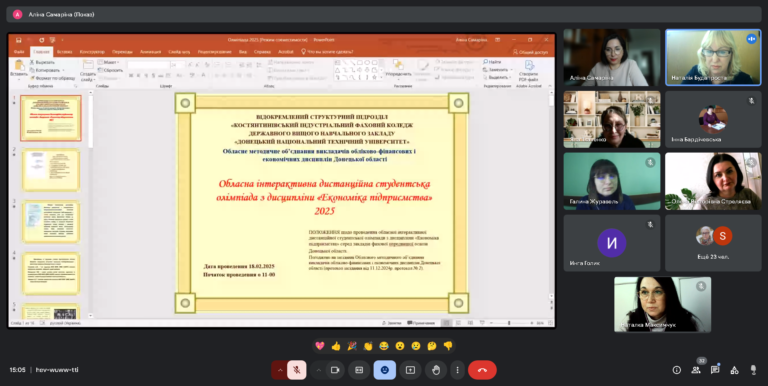Toggle the camera button in Meet
Image resolution: width=768 pixels, height=386 pixels.
pyautogui.click(x=335, y=370)
